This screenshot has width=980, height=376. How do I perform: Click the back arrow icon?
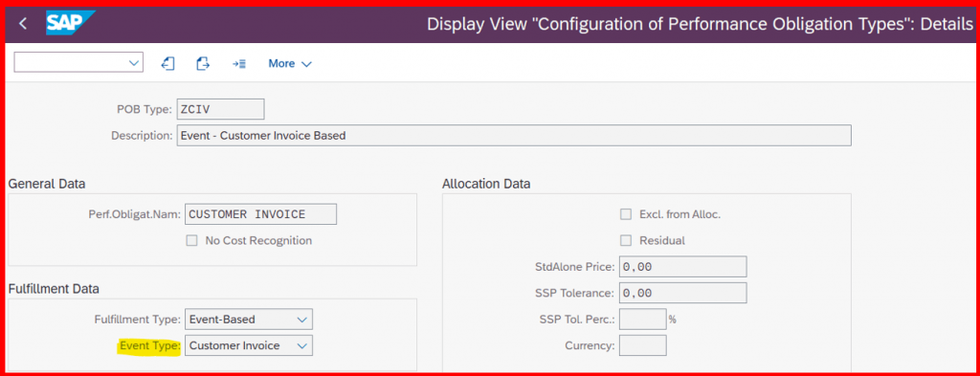(x=23, y=24)
